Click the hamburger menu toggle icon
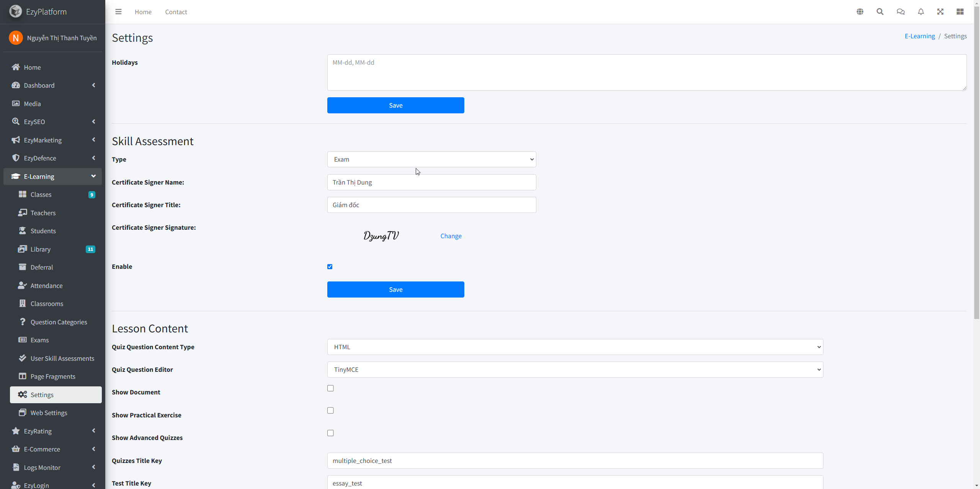The image size is (980, 489). coord(118,12)
